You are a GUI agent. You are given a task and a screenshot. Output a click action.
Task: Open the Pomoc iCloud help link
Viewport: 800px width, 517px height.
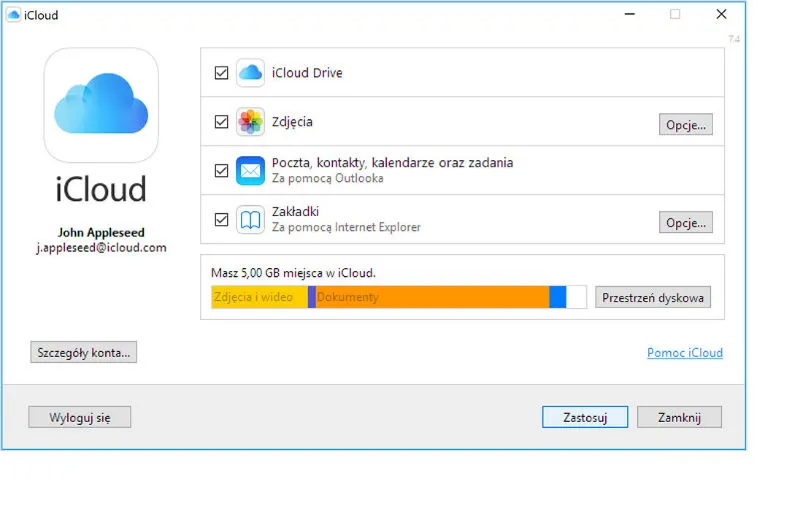685,353
